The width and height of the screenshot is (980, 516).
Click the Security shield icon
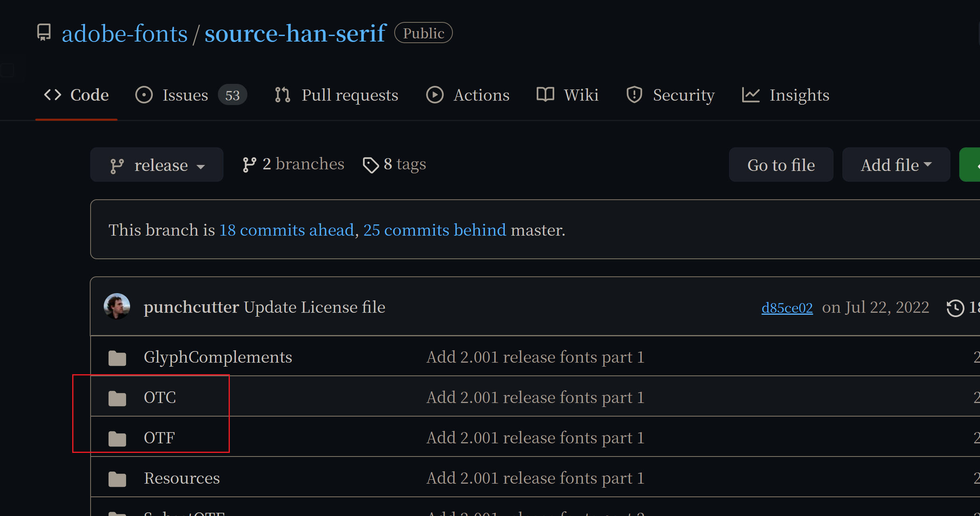pos(634,95)
